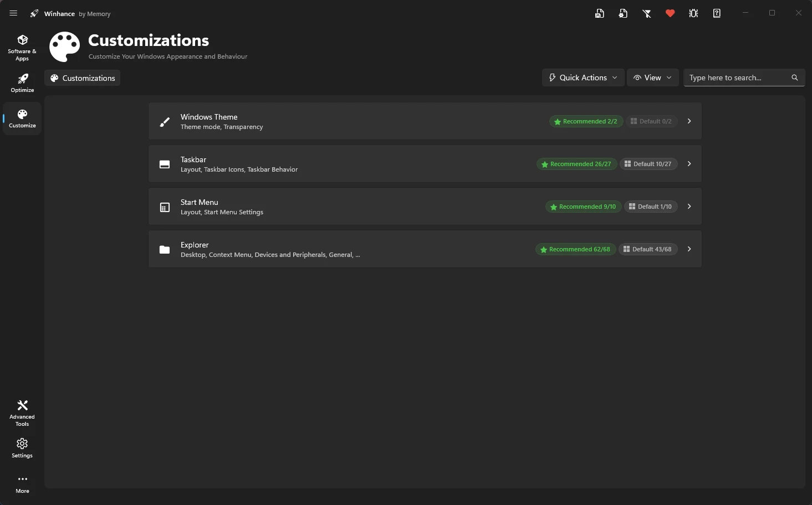Maximize the Winhance window
The image size is (812, 505).
point(772,13)
